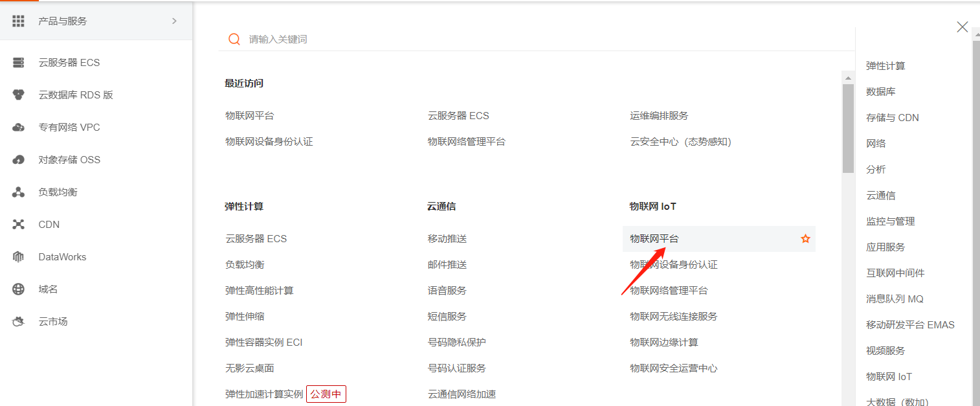Click the cloud market icon in sidebar
The image size is (980, 406).
pos(18,322)
